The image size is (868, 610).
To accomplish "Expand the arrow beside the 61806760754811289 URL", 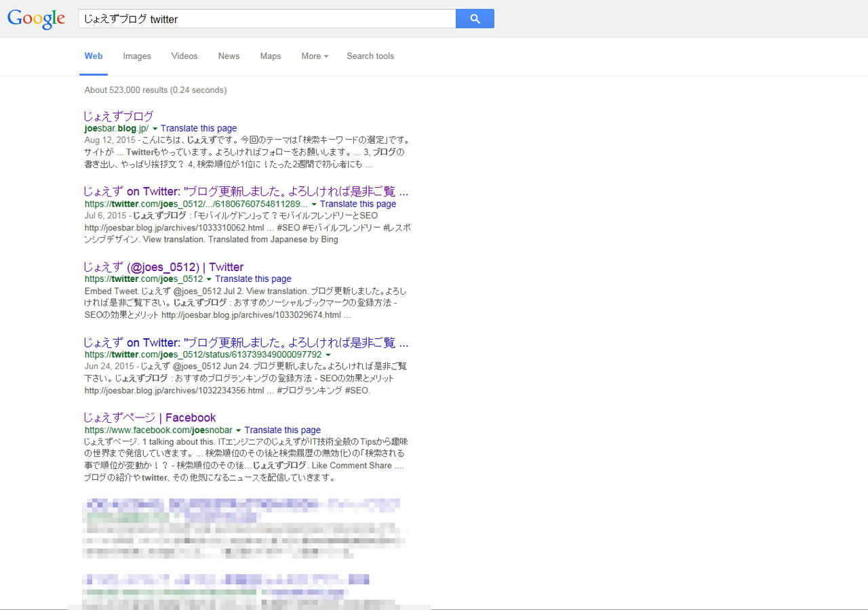I will 314,204.
